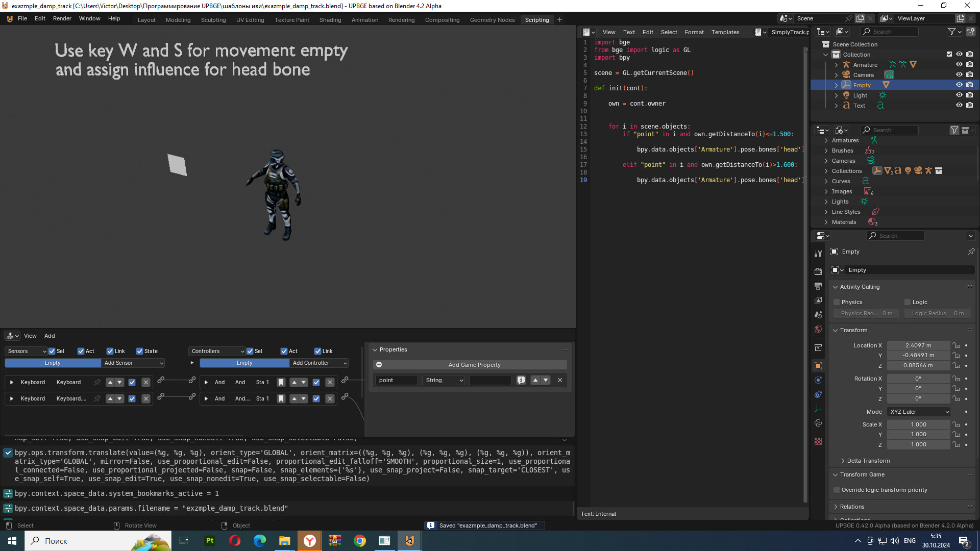Image resolution: width=980 pixels, height=551 pixels.
Task: Expand the Delta Transform subpanel
Action: [843, 461]
